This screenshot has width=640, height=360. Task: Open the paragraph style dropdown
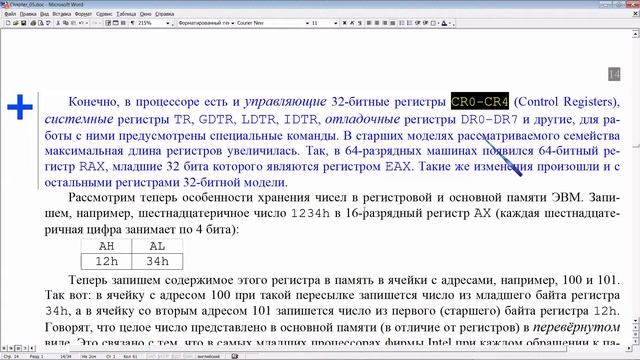tap(233, 23)
